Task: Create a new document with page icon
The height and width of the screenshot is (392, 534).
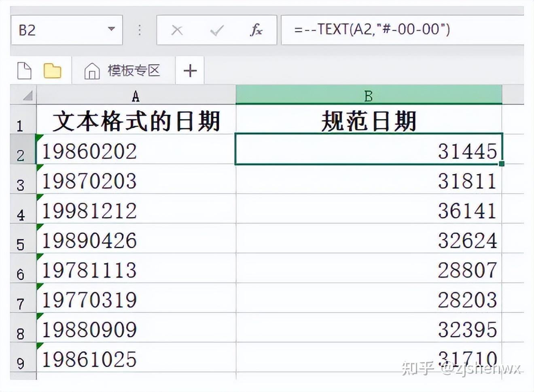Action: [x=25, y=71]
